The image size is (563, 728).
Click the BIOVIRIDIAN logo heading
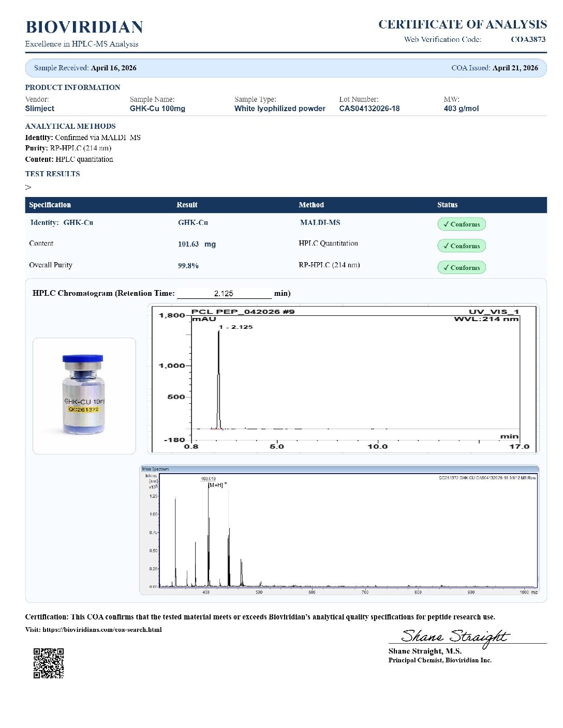[x=84, y=27]
